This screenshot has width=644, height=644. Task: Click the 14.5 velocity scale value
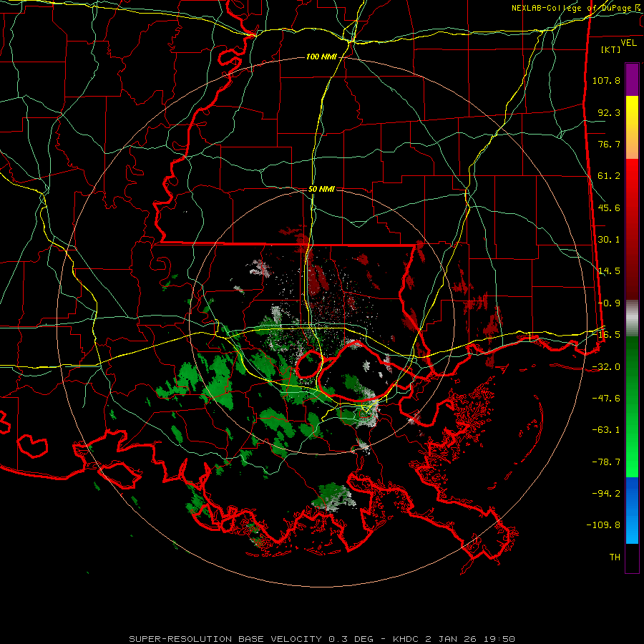pos(609,271)
